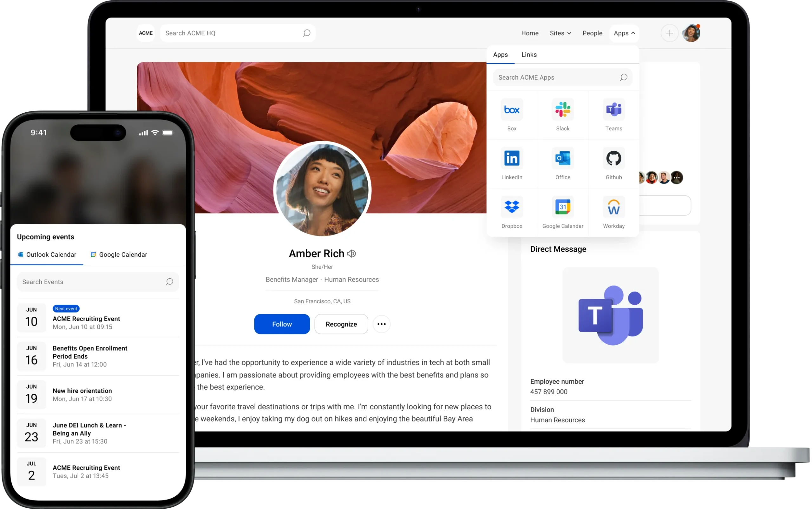Select the Links tab in dropdown
The image size is (812, 509).
coord(529,55)
